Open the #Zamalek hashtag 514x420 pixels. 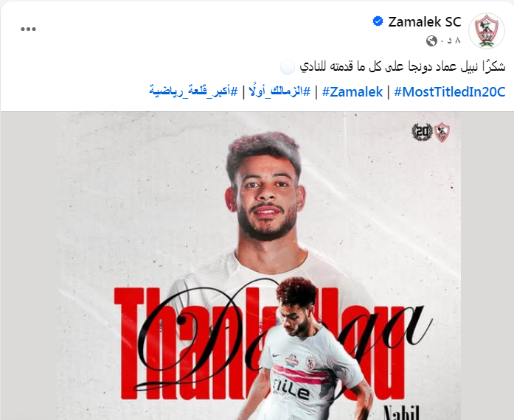coord(352,91)
